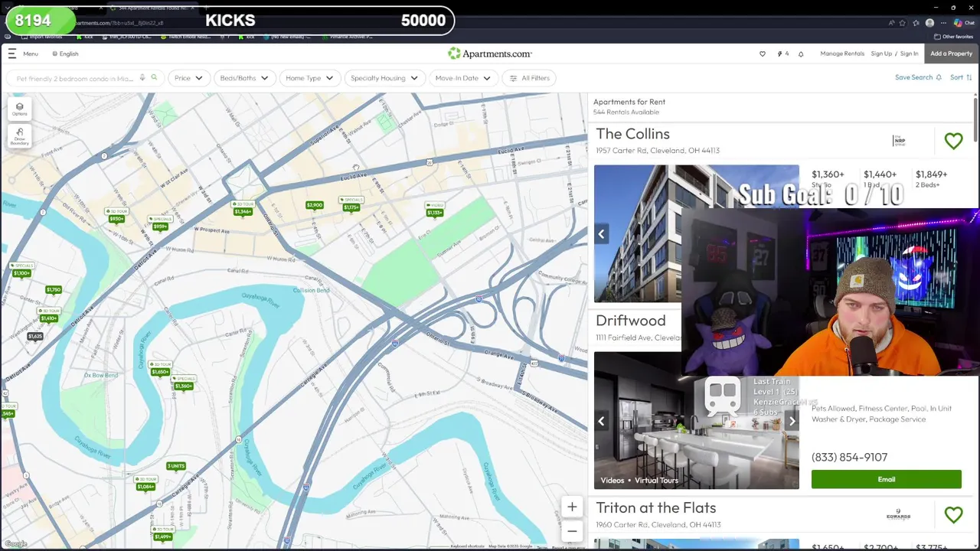Open favorites heart icon in header
Screen dimensions: 980x551
762,54
